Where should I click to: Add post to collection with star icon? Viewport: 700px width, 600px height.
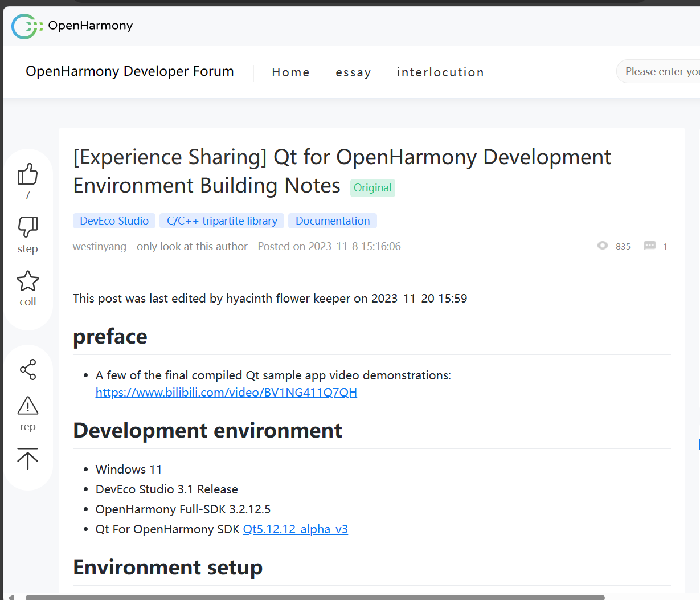click(x=27, y=281)
